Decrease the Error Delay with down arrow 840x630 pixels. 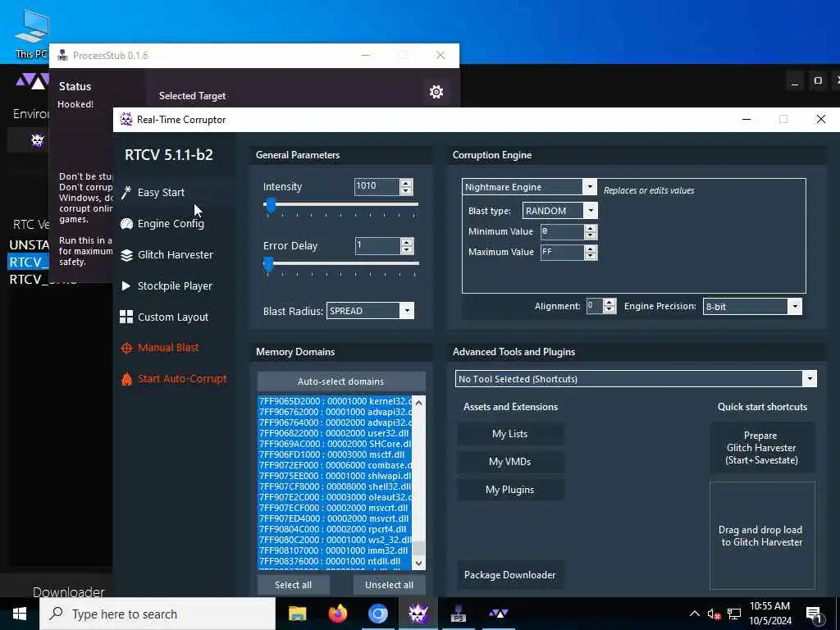[407, 249]
